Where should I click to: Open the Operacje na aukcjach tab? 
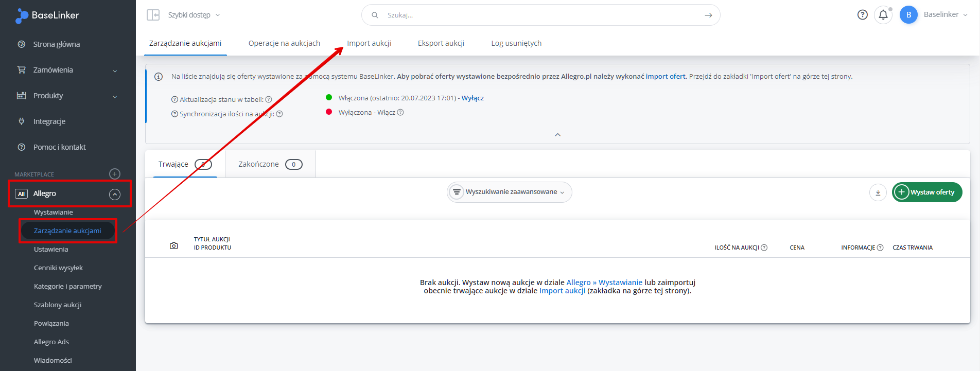pyautogui.click(x=284, y=43)
